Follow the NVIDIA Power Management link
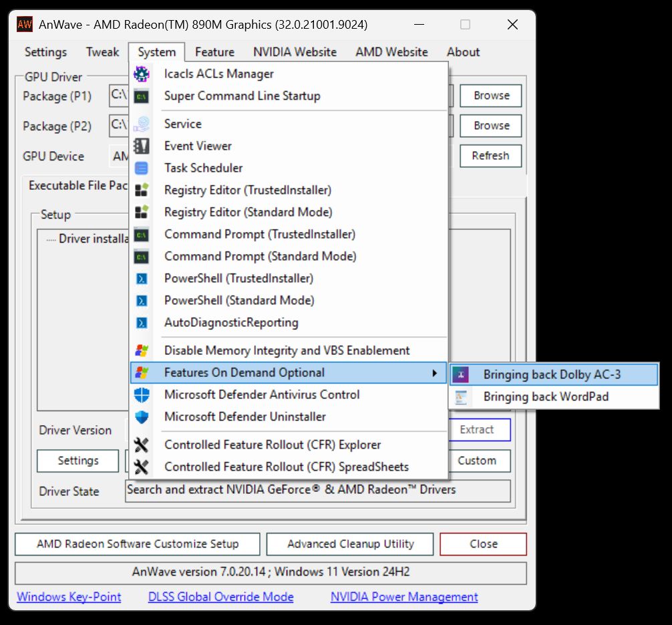This screenshot has width=672, height=625. (x=404, y=597)
